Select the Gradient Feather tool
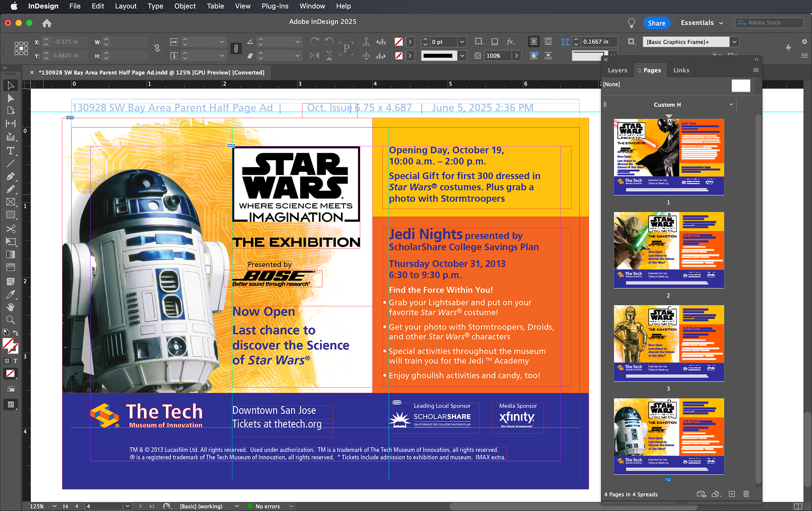812x511 pixels. [11, 267]
